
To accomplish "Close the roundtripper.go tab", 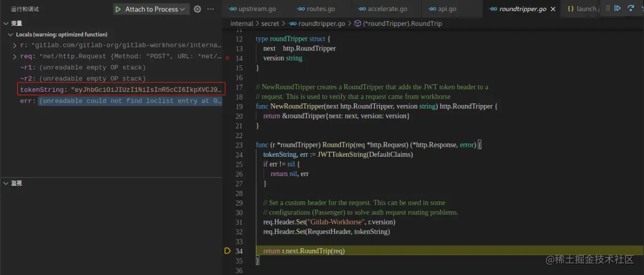I will 553,9.
